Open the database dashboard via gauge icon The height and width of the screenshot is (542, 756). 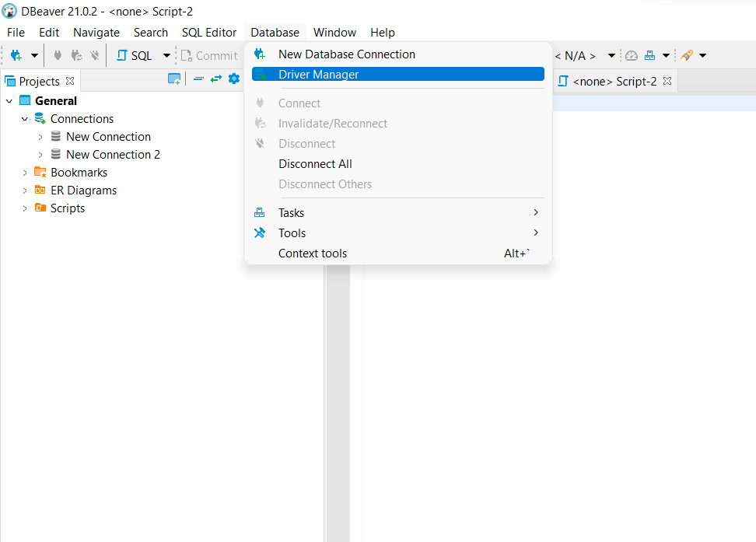coord(632,55)
